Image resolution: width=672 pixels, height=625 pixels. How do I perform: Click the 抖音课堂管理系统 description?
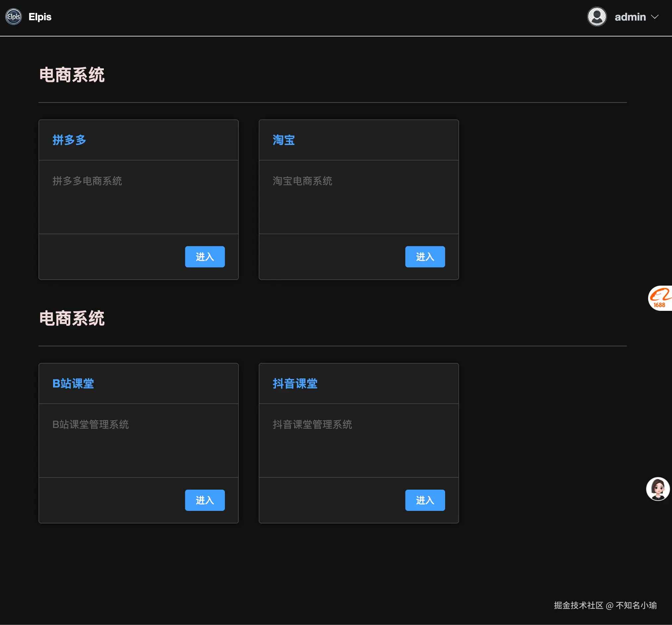point(312,425)
